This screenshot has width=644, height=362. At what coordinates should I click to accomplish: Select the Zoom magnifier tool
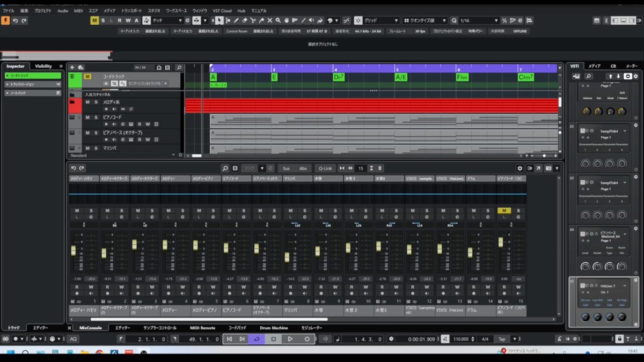278,20
